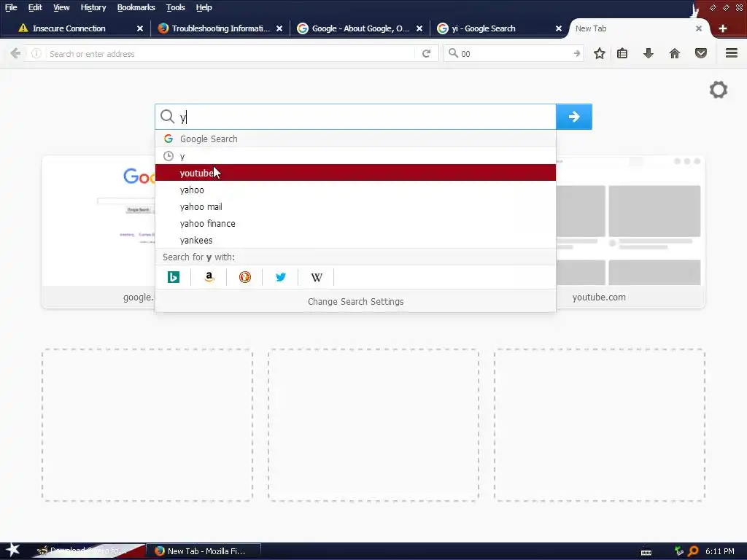Screen dimensions: 747x560
Task: Close the New Tab tab
Action: (x=698, y=28)
